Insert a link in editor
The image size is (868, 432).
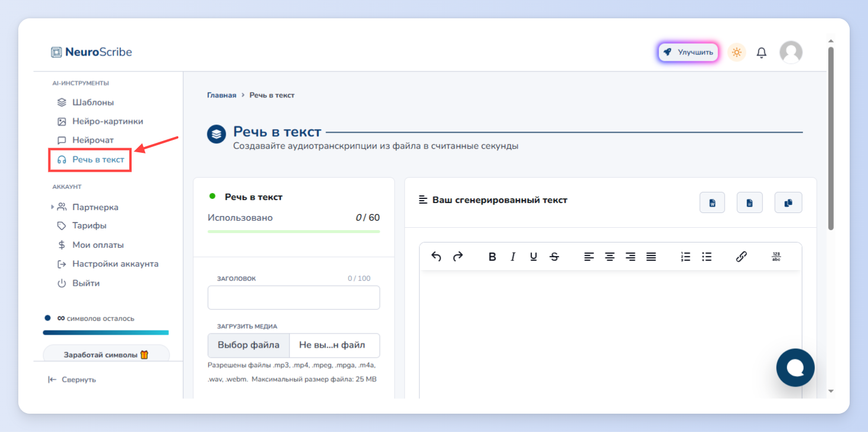pyautogui.click(x=742, y=257)
